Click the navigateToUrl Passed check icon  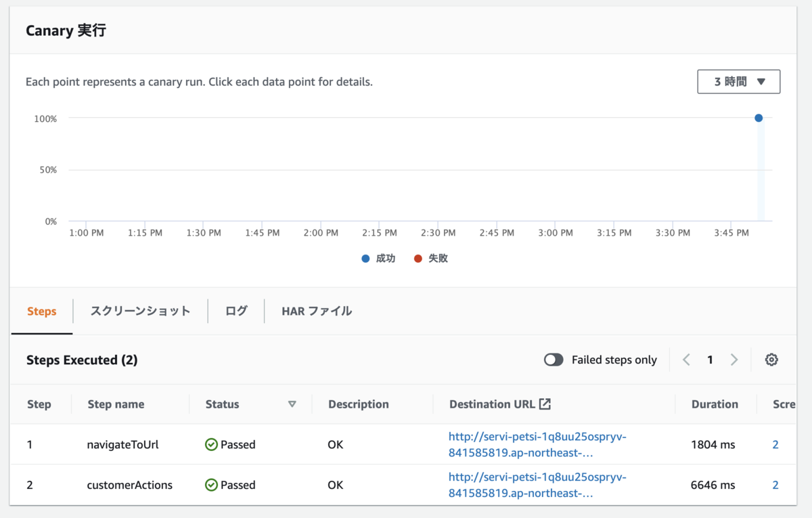[212, 445]
